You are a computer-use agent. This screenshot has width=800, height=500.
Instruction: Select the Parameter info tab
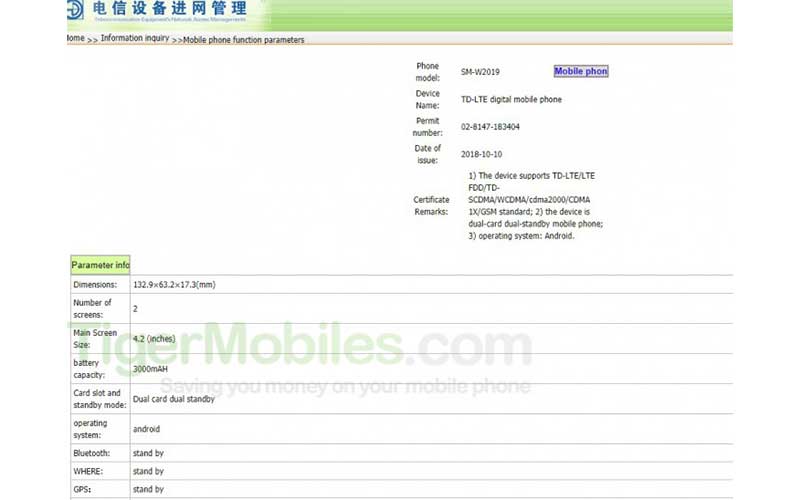pos(100,265)
